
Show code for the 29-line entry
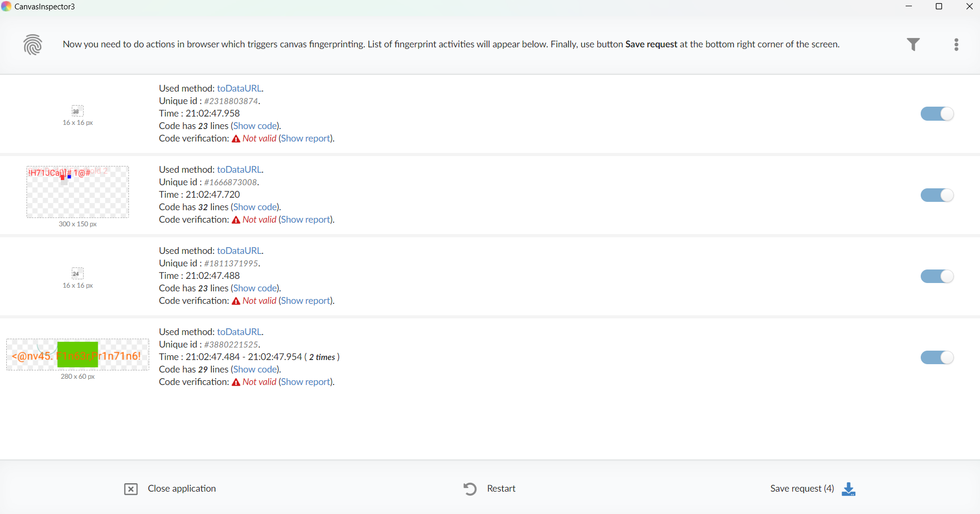(x=255, y=369)
